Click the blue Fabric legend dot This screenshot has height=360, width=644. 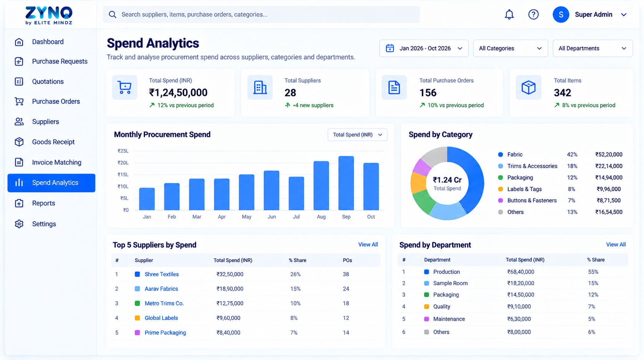[500, 155]
